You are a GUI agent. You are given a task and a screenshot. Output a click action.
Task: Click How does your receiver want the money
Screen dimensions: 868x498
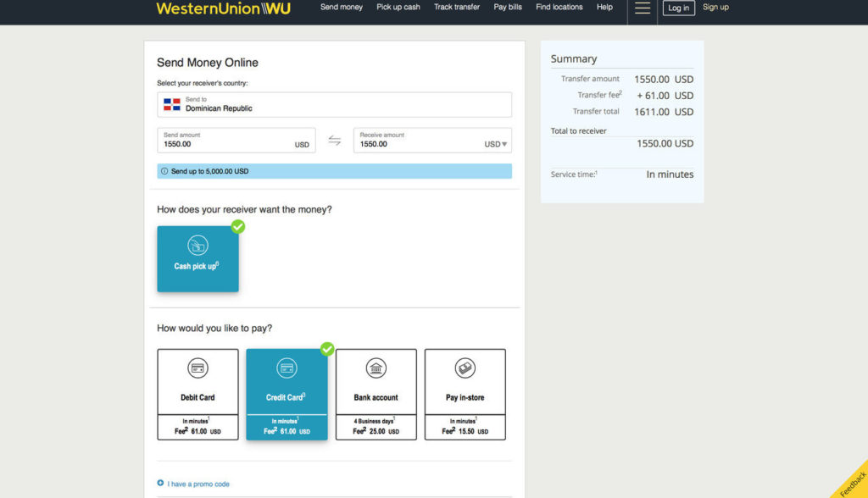pos(244,210)
